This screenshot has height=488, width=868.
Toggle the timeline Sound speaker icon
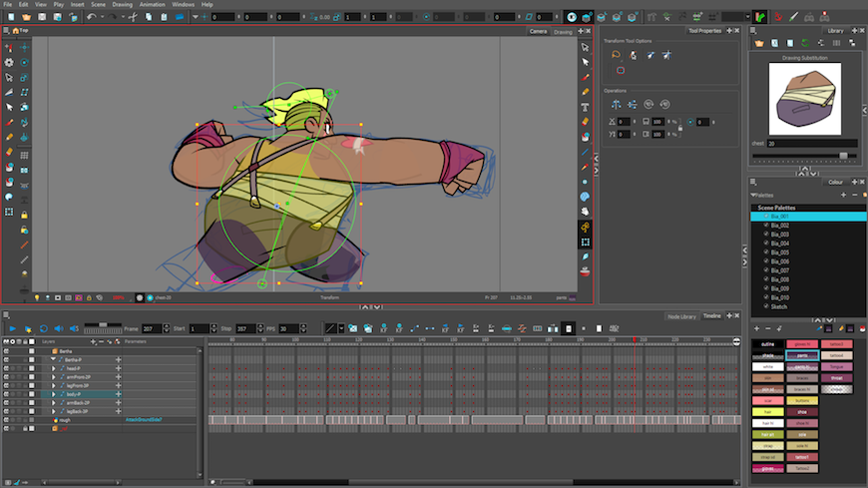pyautogui.click(x=59, y=328)
